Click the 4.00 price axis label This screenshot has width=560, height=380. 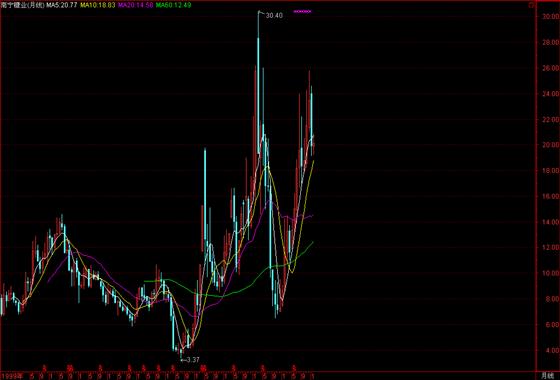[x=550, y=350]
